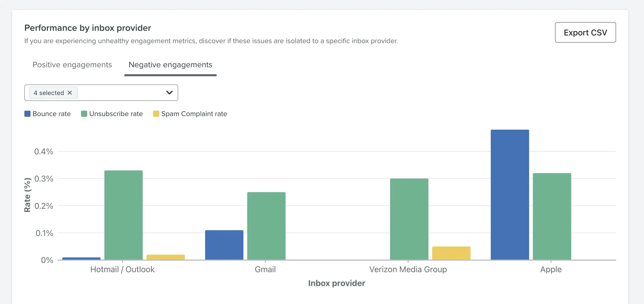Viewport: 644px width, 304px height.
Task: Select the Negative engagements tab
Action: pos(170,65)
